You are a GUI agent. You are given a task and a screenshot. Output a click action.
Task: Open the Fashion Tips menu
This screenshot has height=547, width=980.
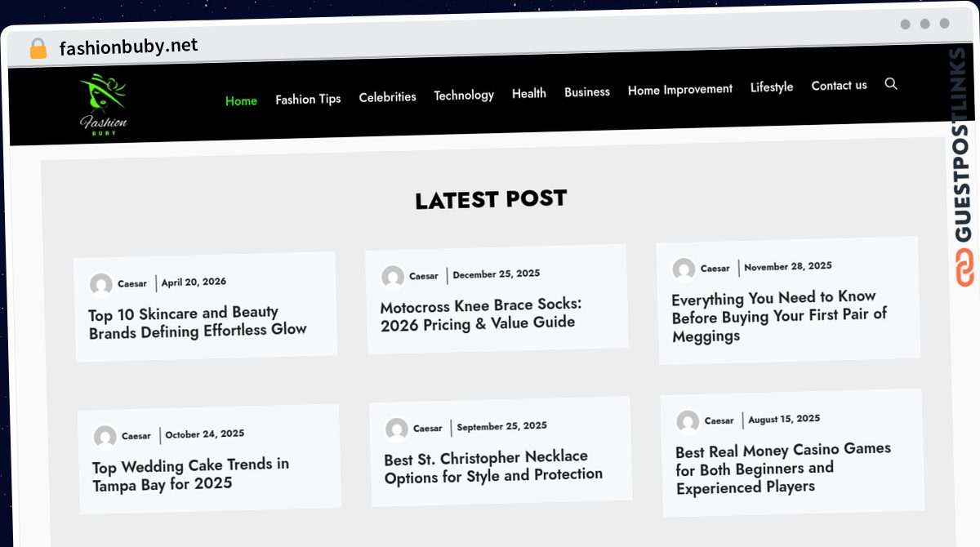[308, 99]
